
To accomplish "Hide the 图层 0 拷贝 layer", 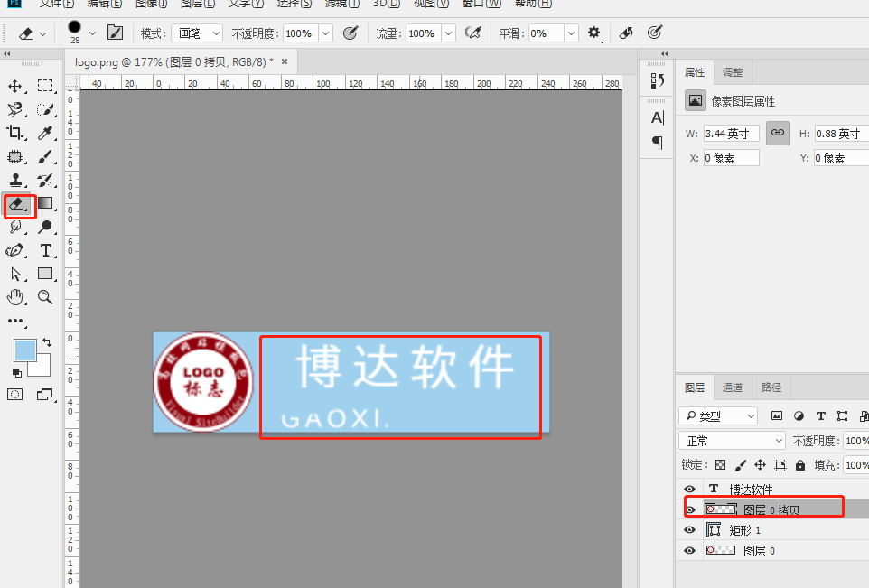I will (690, 509).
